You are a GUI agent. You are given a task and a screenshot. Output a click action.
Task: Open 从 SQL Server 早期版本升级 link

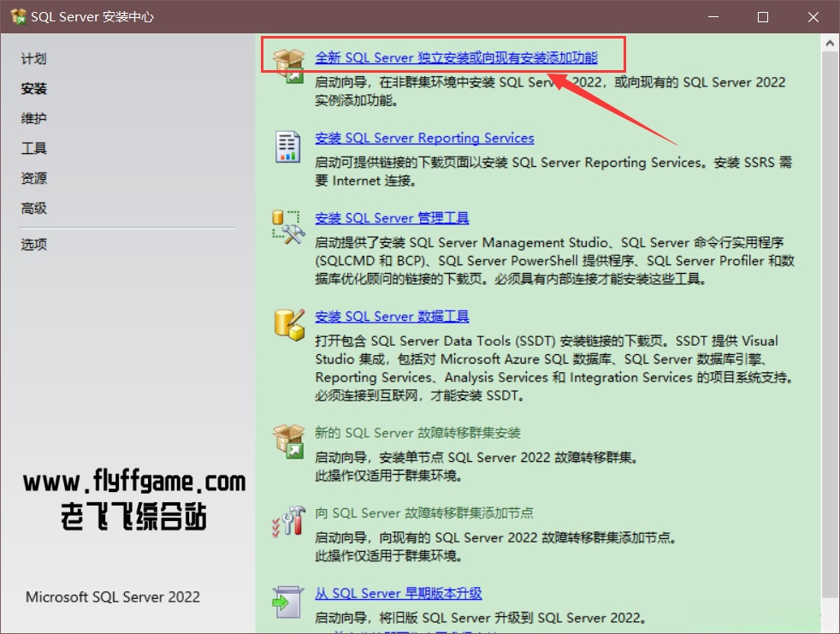pos(398,593)
